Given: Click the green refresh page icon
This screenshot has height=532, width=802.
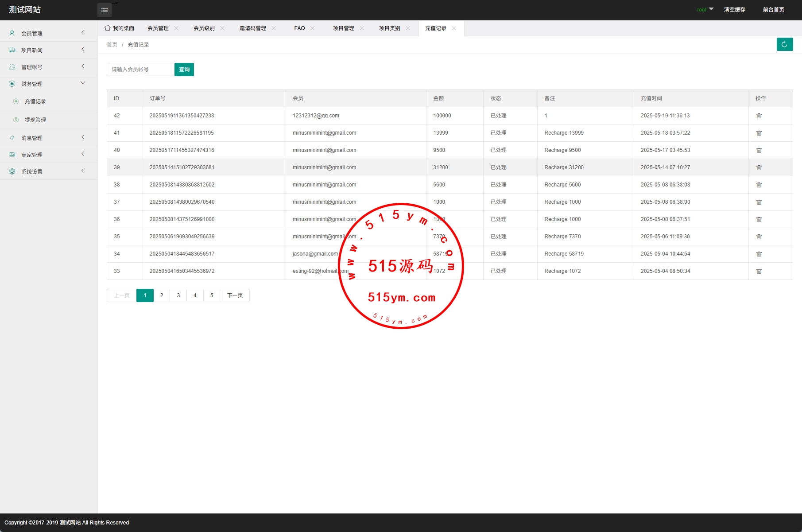Looking at the screenshot, I should pos(784,44).
